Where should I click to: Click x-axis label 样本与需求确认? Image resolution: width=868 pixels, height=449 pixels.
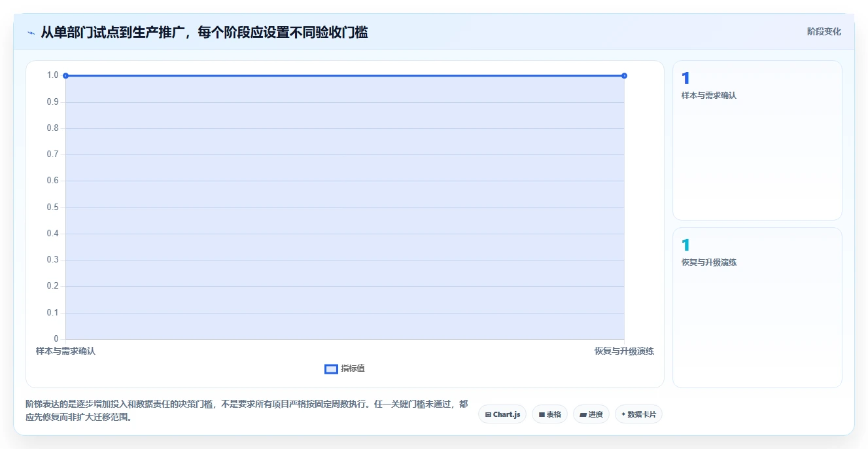[x=65, y=351]
